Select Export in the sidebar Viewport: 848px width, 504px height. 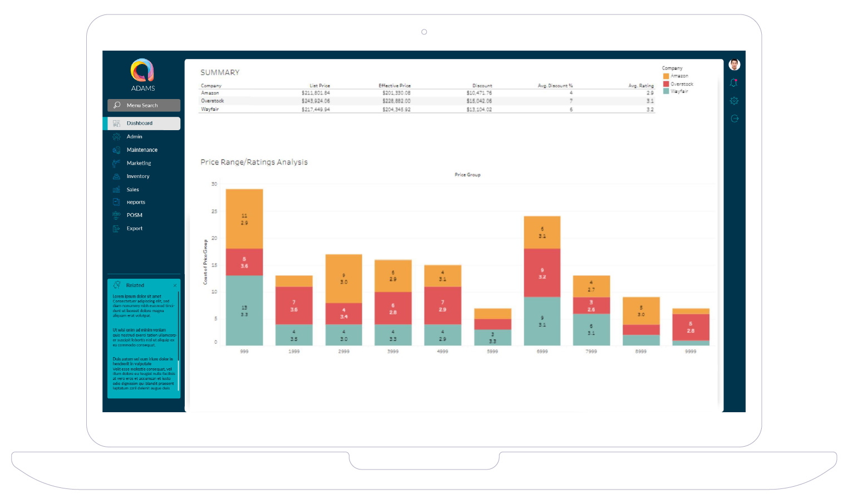134,229
